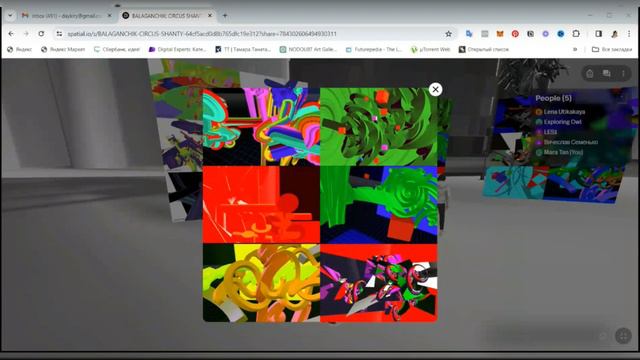This screenshot has width=640, height=360.
Task: Open the Spatial home icon
Action: tap(590, 73)
